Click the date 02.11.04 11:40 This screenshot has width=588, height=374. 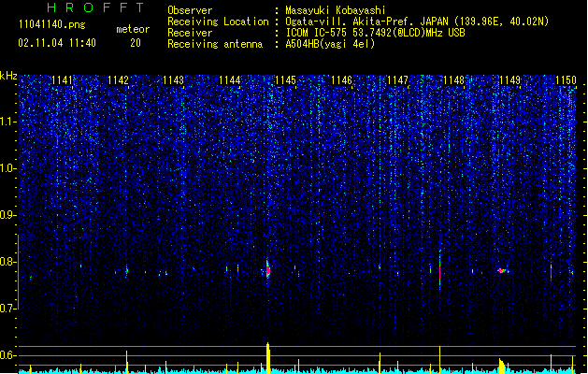pyautogui.click(x=57, y=43)
